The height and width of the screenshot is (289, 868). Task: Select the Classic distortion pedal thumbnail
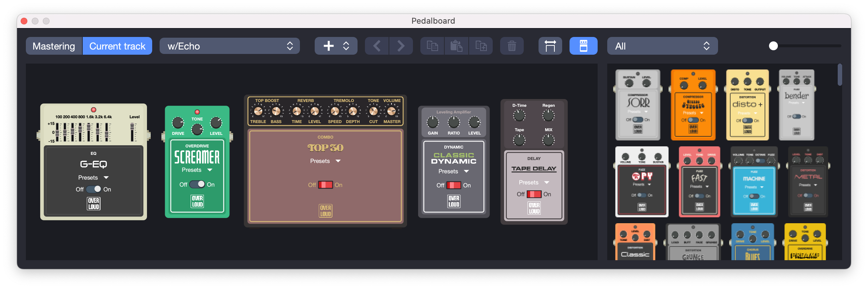coord(635,242)
